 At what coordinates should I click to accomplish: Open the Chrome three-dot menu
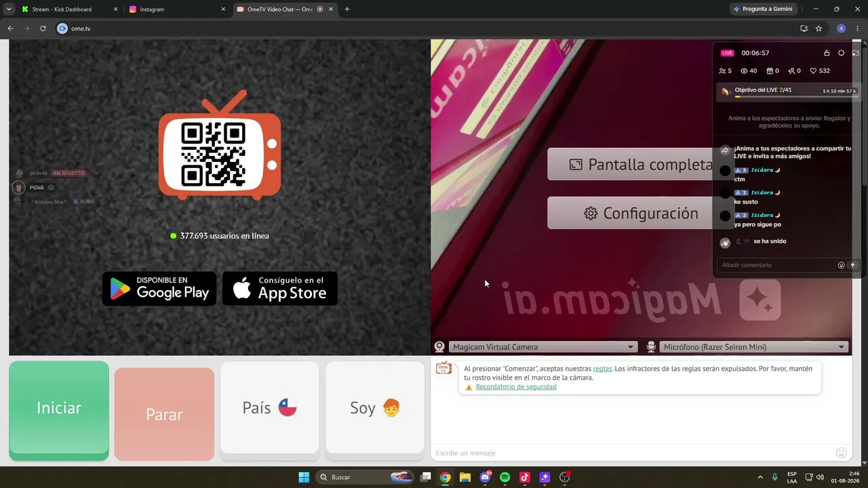(856, 28)
